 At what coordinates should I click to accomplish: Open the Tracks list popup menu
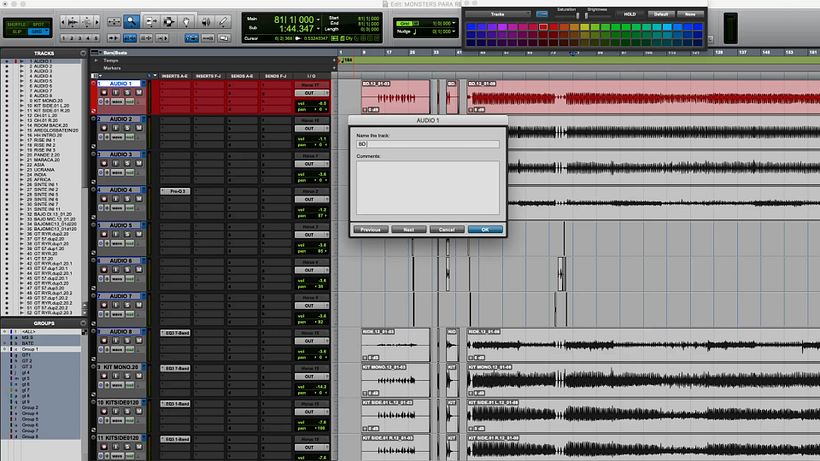click(83, 53)
